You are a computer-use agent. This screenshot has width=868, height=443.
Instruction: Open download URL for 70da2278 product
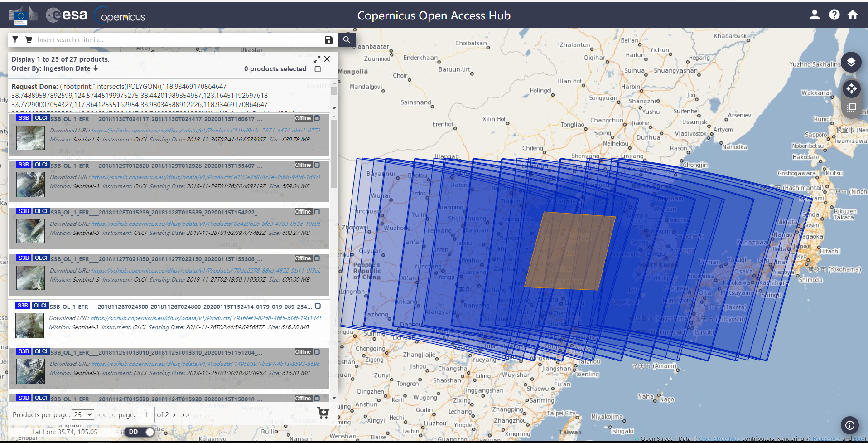pyautogui.click(x=206, y=271)
